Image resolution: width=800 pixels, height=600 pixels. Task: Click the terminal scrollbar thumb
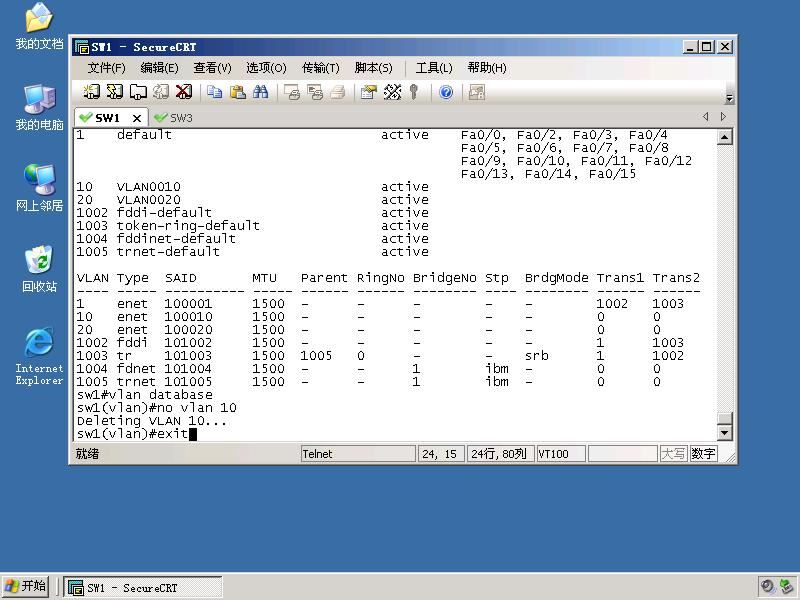click(725, 418)
